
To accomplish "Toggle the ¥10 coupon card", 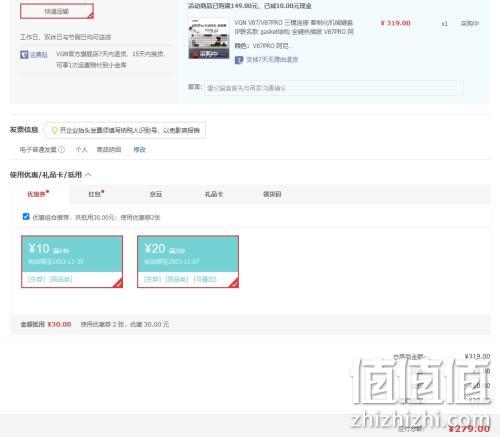I will (x=72, y=262).
